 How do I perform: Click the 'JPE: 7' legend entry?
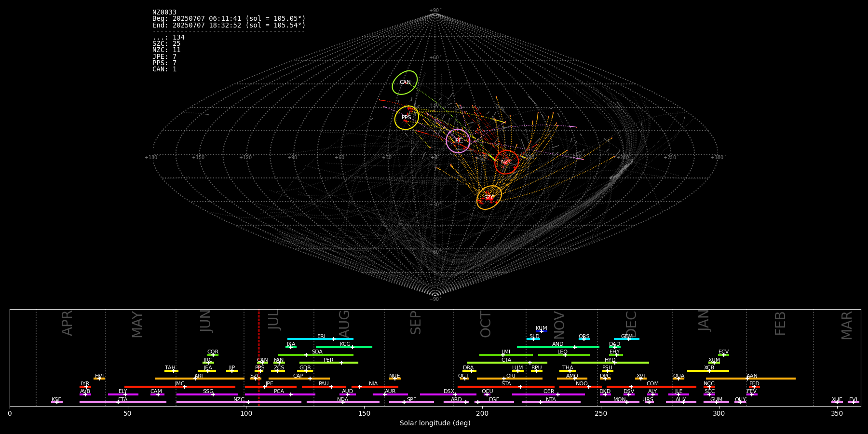pos(164,56)
